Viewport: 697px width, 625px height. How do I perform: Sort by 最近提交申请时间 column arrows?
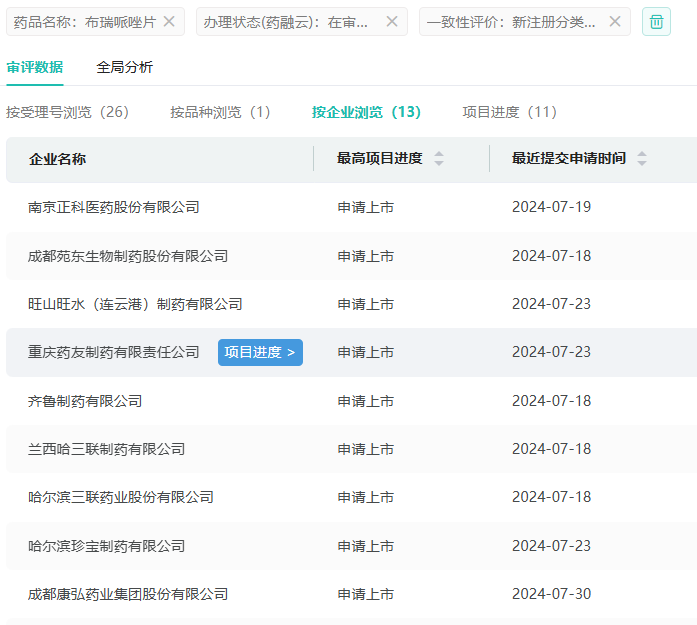tap(642, 159)
